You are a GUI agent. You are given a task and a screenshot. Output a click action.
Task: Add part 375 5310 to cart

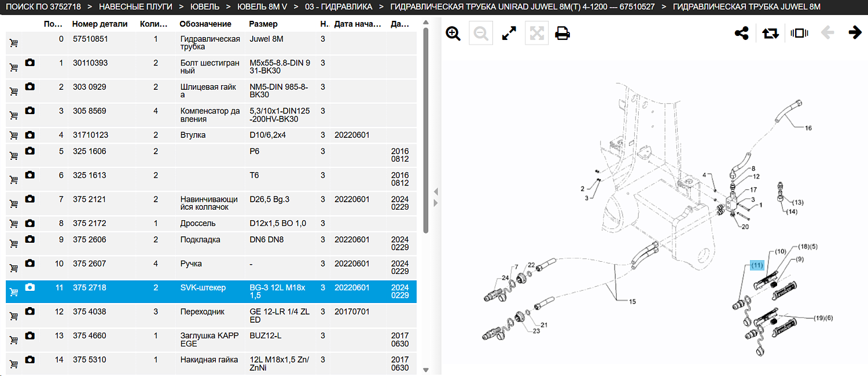click(13, 364)
